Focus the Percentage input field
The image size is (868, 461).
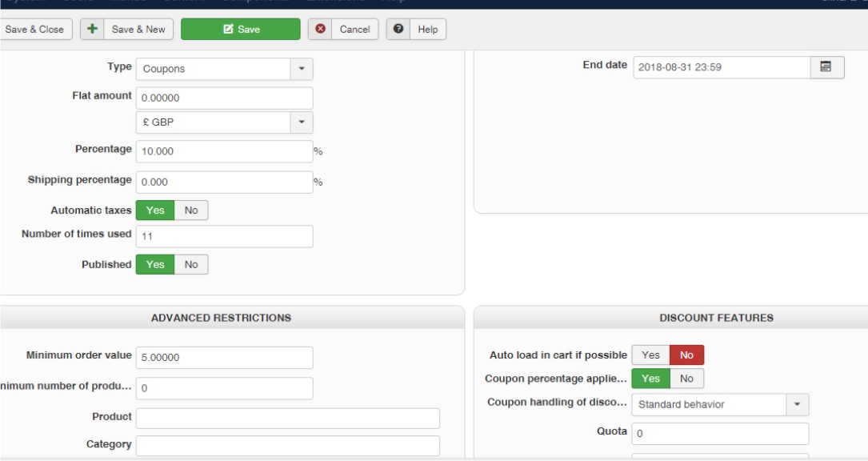[224, 151]
